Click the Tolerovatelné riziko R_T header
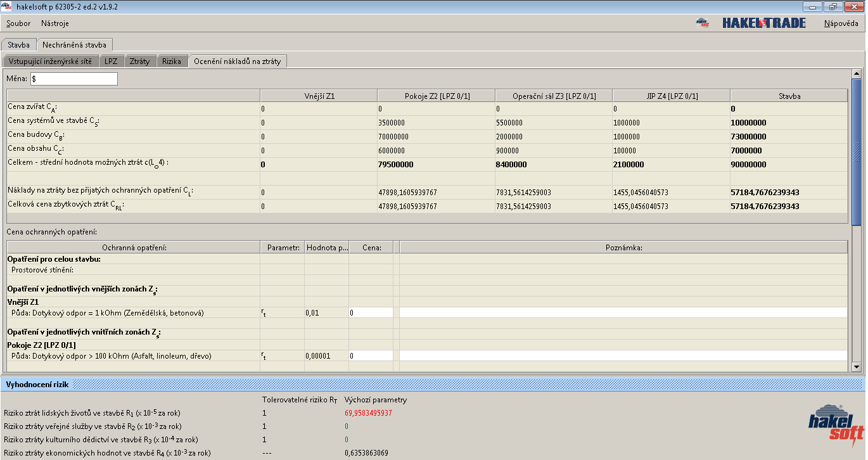This screenshot has width=868, height=460. [x=299, y=400]
